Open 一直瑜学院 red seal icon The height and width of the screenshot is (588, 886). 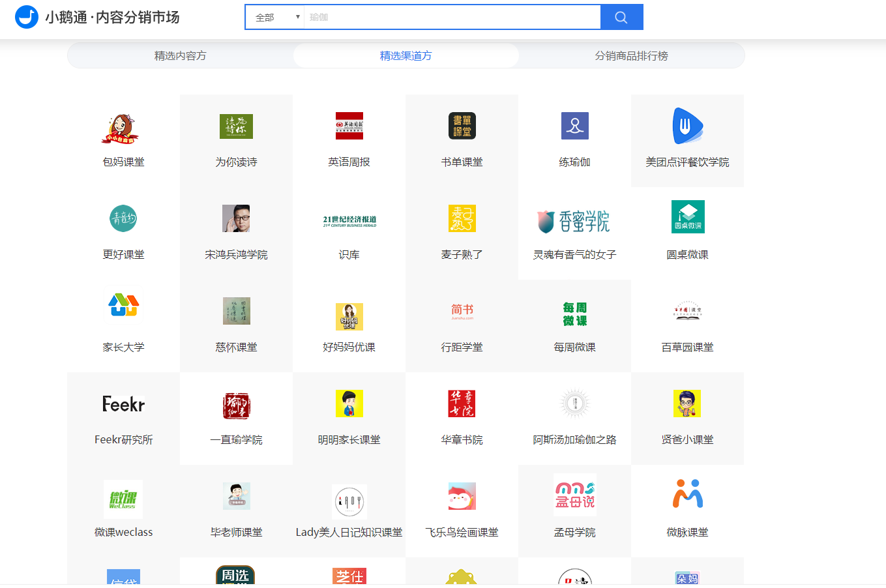(236, 405)
